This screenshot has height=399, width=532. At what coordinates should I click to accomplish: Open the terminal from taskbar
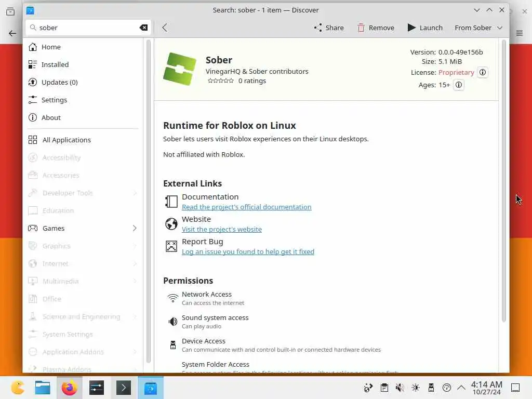124,388
